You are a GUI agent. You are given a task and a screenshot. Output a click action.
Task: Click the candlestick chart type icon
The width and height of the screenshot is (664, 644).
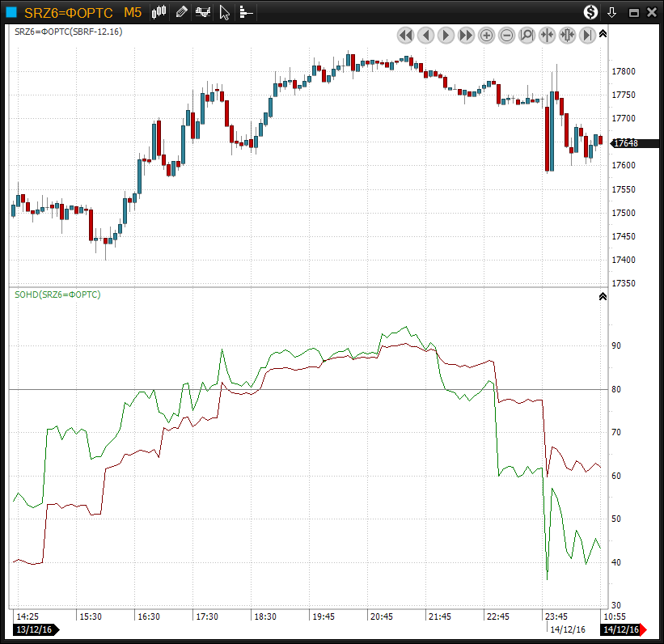159,12
